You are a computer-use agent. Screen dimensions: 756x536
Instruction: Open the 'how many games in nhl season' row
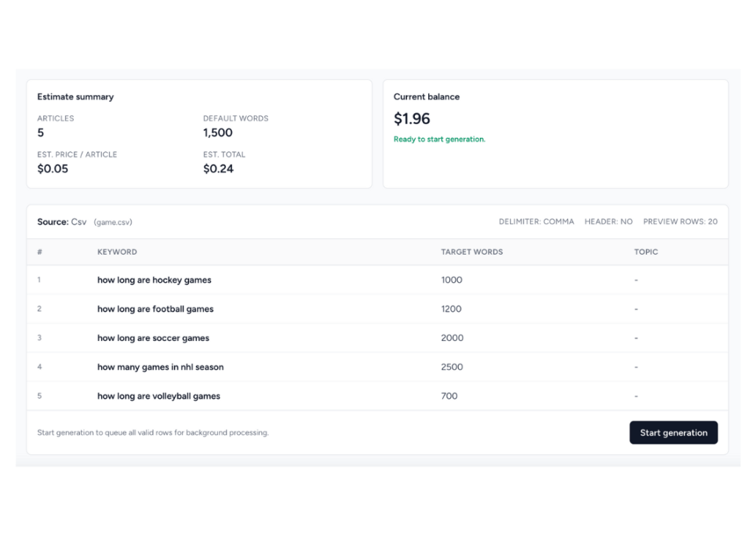click(x=160, y=367)
